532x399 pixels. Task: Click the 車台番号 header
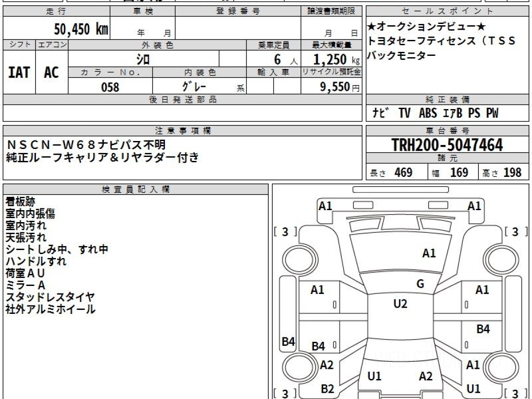pyautogui.click(x=448, y=131)
